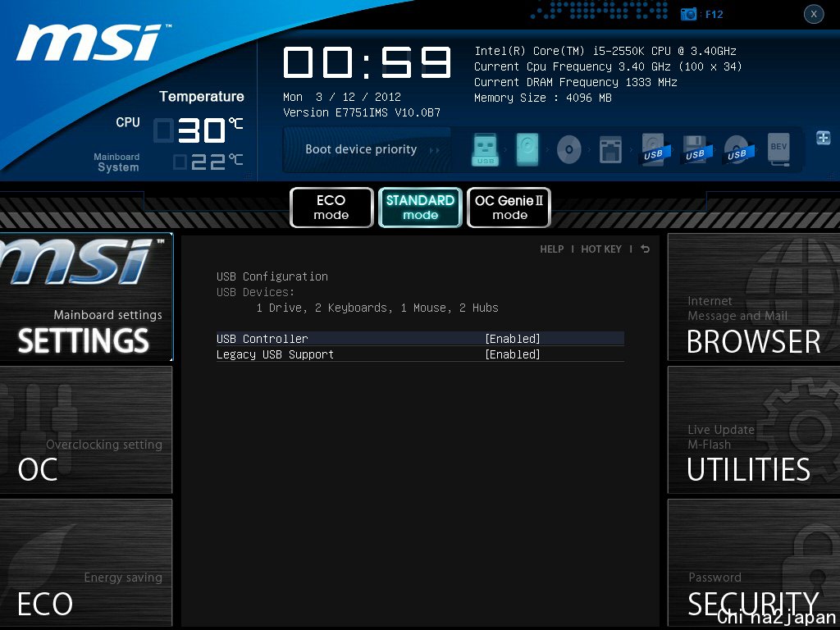Open the SETTINGS mainboard settings section

click(86, 297)
